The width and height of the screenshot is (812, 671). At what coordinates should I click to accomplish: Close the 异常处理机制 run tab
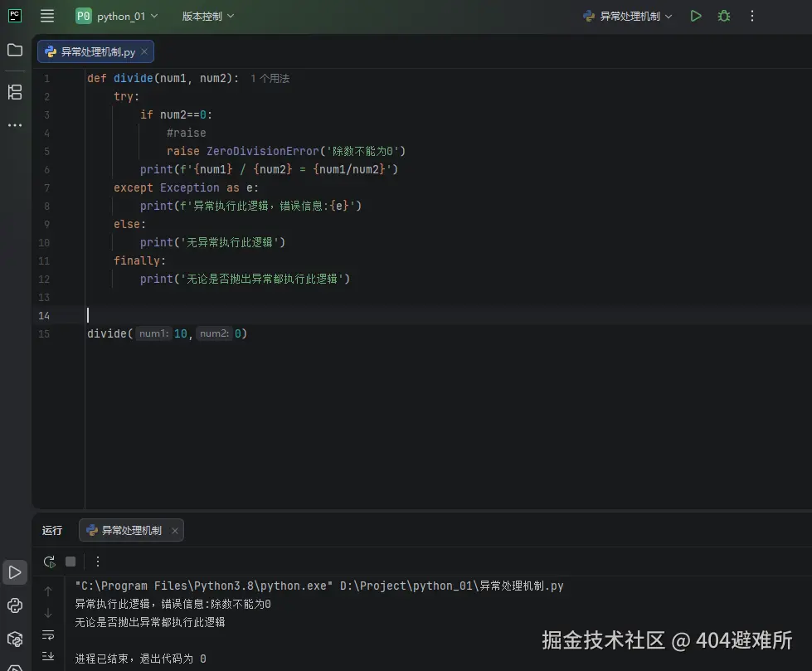(x=175, y=531)
